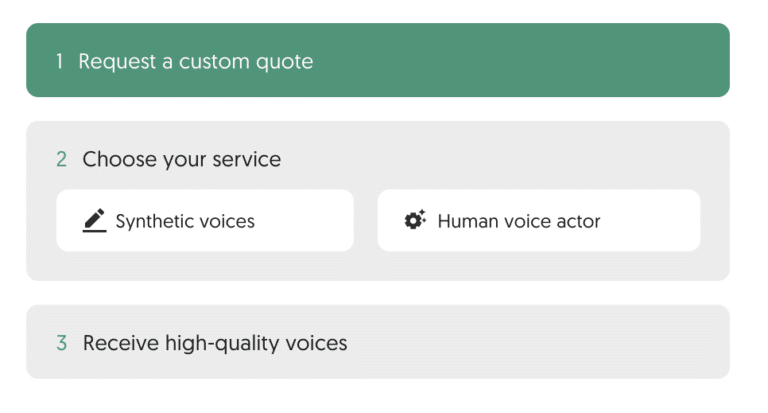The image size is (768, 413).
Task: Click the green step number 2
Action: coord(62,160)
